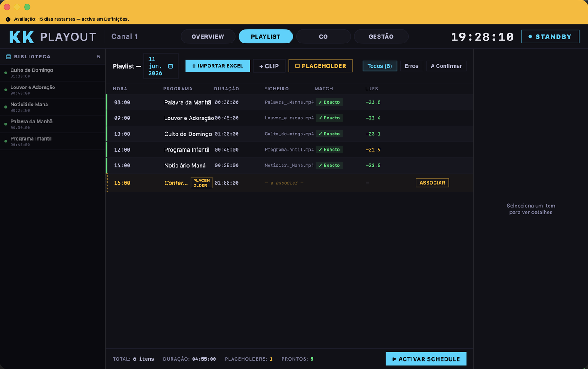Click the FICHEIRO column header
588x369 pixels.
click(276, 89)
